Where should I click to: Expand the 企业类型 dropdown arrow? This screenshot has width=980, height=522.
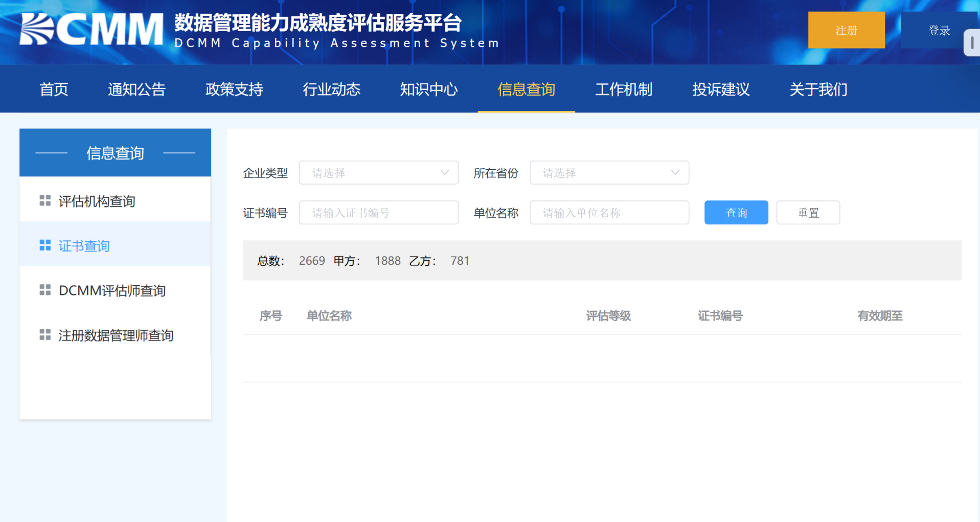point(444,173)
